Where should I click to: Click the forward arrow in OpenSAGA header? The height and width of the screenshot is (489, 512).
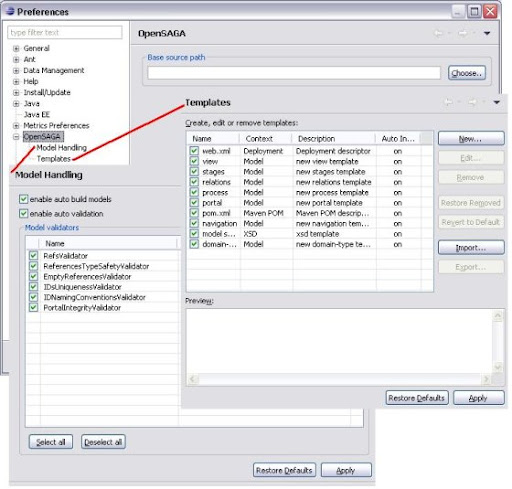coord(463,33)
